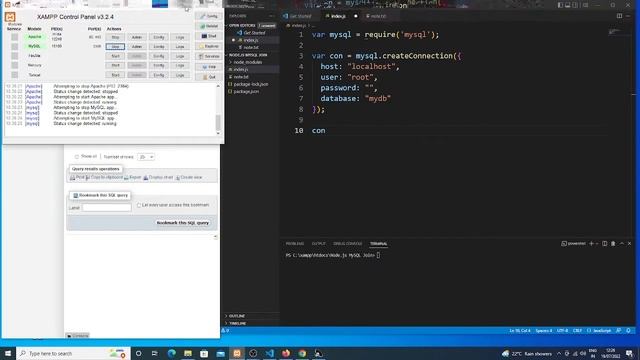Switch to index.js editor tab
Image resolution: width=640 pixels, height=360 pixels.
[x=338, y=16]
